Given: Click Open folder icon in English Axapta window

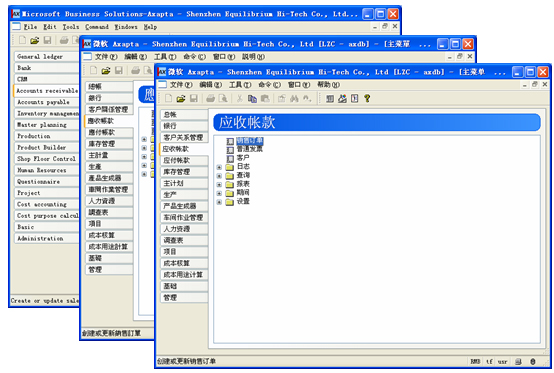Looking at the screenshot, I should 34,41.
